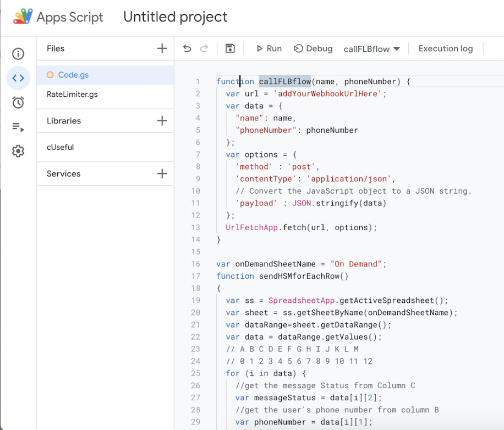Viewport: 504px width, 430px height.
Task: Open the RateLimiter.gs file
Action: 72,94
